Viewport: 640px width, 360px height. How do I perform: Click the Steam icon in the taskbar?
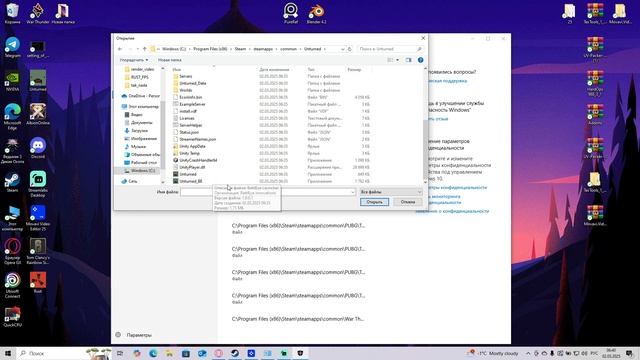[235, 353]
